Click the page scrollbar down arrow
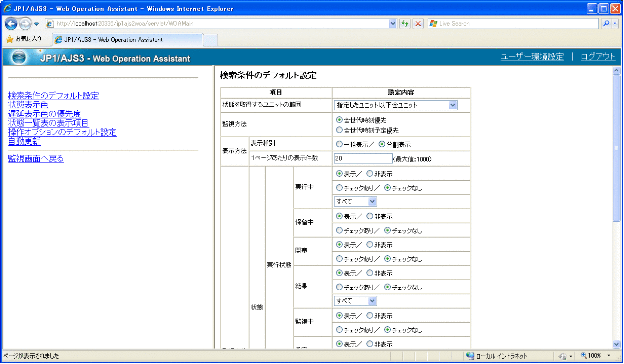 [x=616, y=345]
